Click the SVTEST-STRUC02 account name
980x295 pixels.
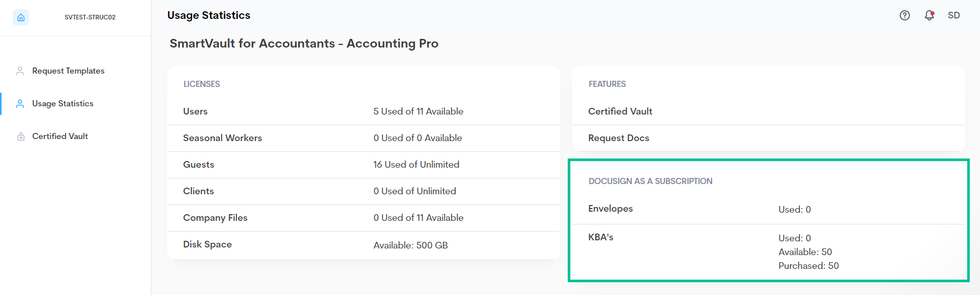tap(90, 17)
